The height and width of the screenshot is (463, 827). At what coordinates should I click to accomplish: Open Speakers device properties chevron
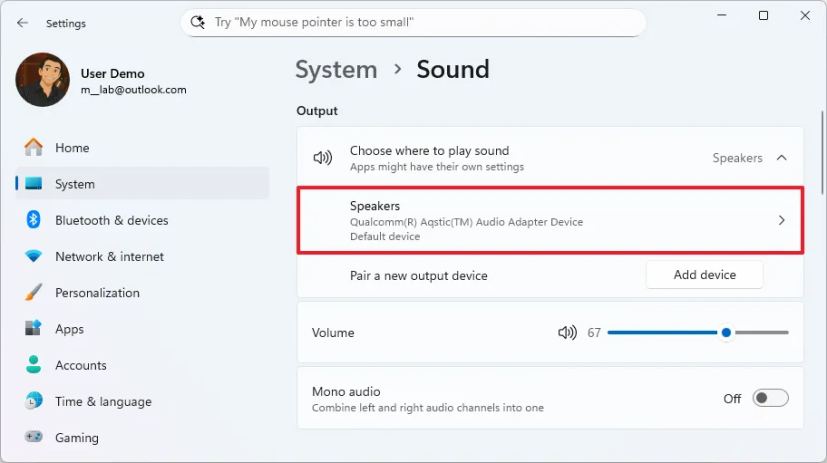pos(782,220)
